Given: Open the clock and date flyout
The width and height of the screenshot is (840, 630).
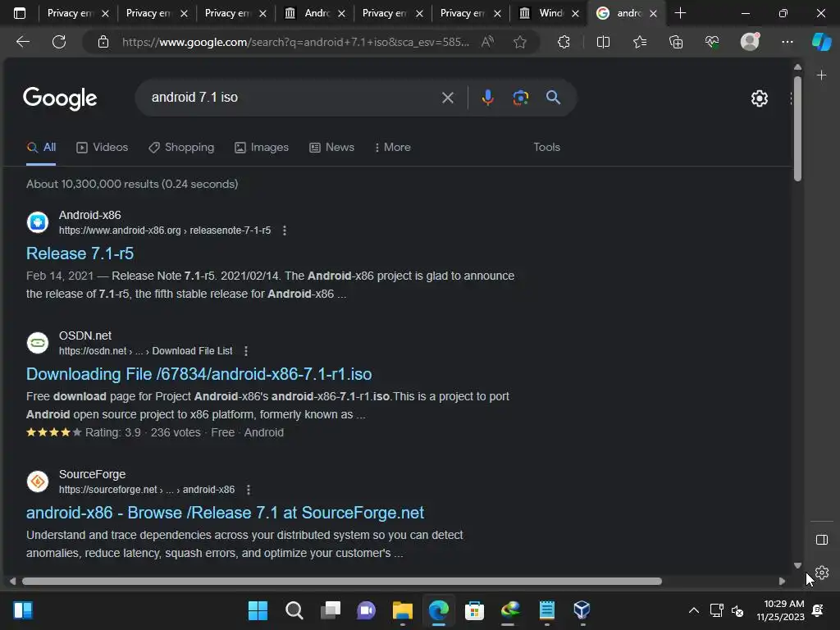Looking at the screenshot, I should tap(781, 610).
